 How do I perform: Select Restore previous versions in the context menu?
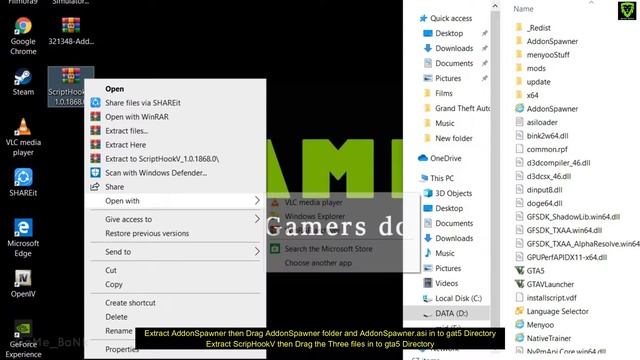click(x=147, y=233)
